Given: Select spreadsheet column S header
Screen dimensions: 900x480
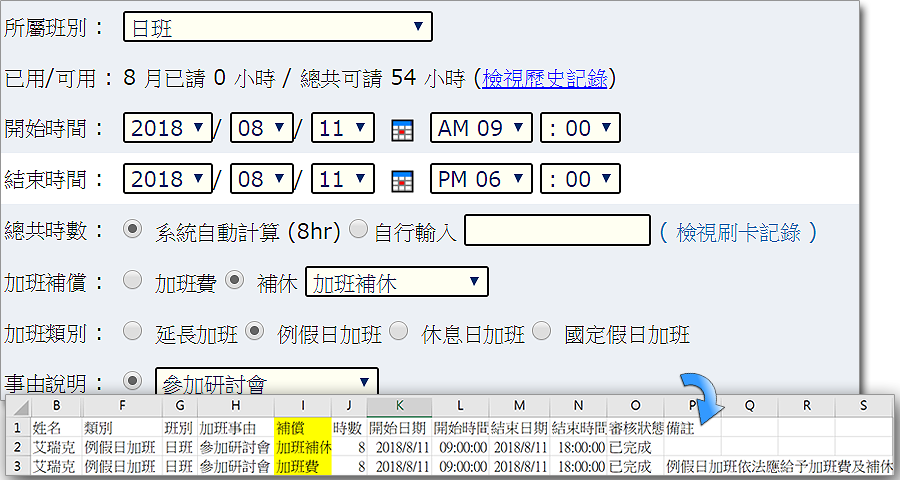Looking at the screenshot, I should click(x=864, y=406).
